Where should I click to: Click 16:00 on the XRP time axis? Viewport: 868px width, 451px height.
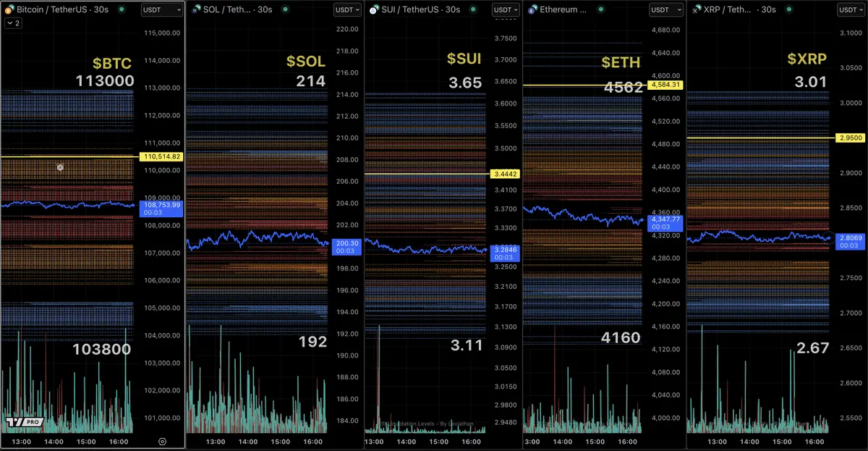pos(816,442)
